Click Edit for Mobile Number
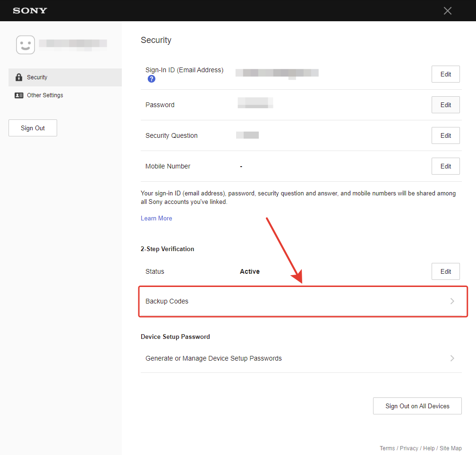Image resolution: width=476 pixels, height=455 pixels. pyautogui.click(x=445, y=166)
